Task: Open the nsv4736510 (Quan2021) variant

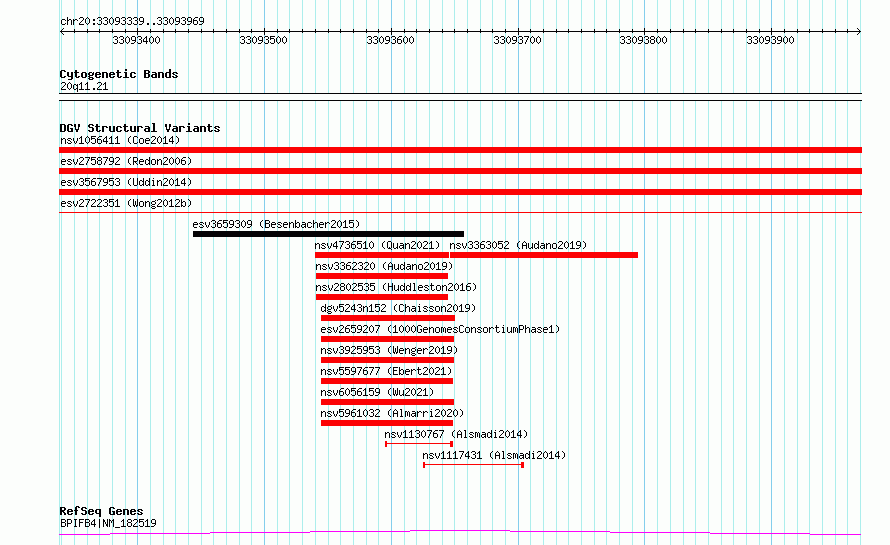Action: click(x=377, y=245)
